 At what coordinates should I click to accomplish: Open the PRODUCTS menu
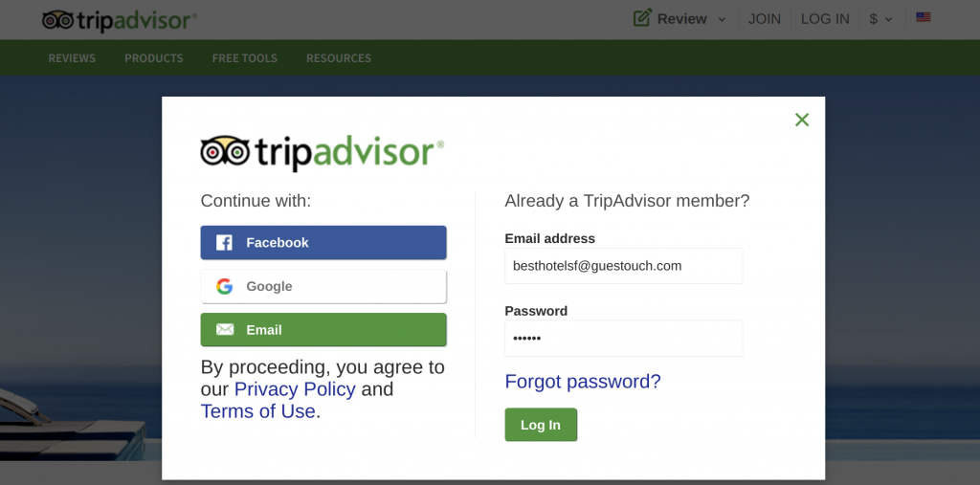[x=154, y=58]
